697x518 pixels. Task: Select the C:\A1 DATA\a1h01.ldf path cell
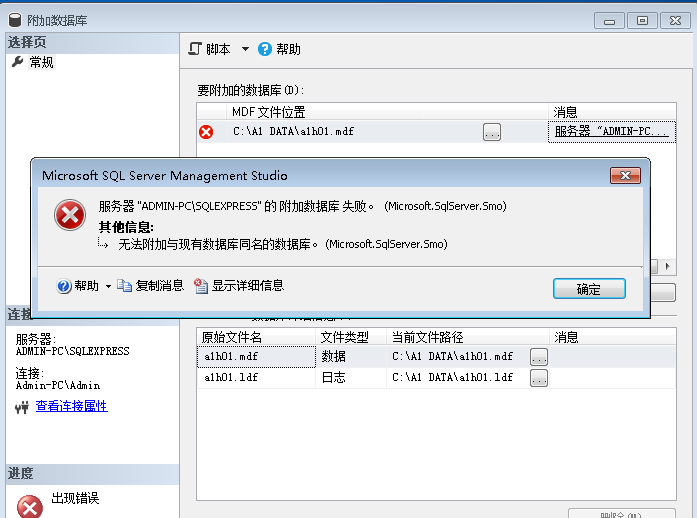(458, 378)
